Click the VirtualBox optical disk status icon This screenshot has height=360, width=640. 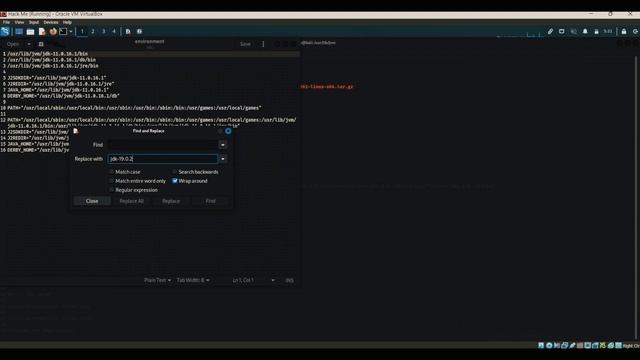(x=549, y=345)
